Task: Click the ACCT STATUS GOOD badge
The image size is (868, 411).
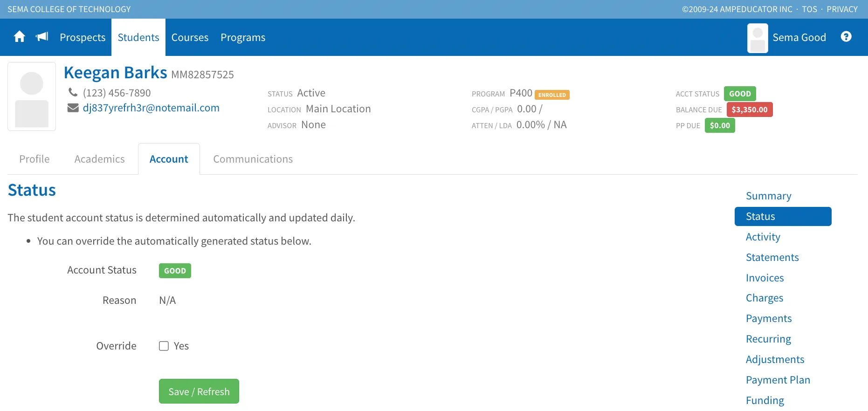Action: 740,94
